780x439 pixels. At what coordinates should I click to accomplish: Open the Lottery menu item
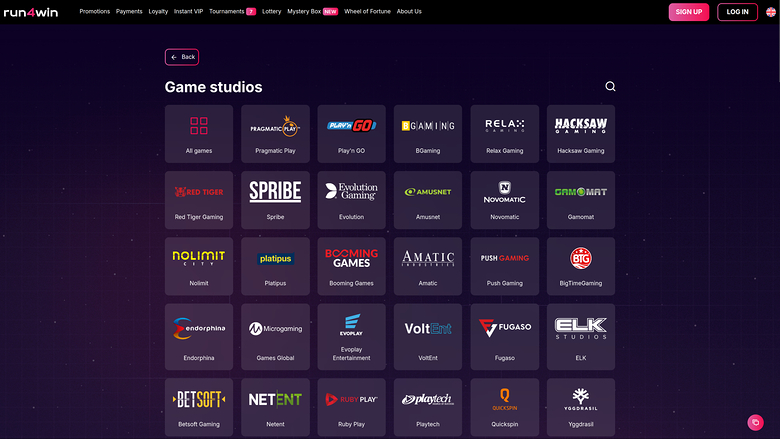(x=272, y=11)
